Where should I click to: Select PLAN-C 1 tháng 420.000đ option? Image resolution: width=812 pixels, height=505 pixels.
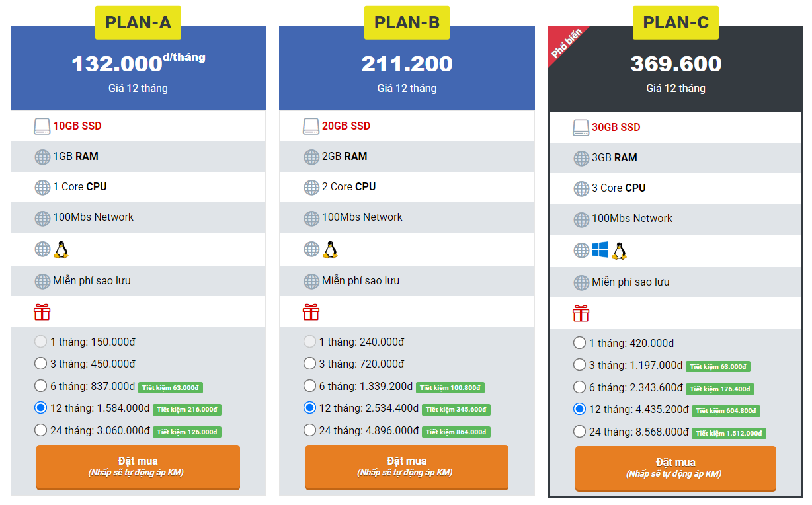pos(579,343)
